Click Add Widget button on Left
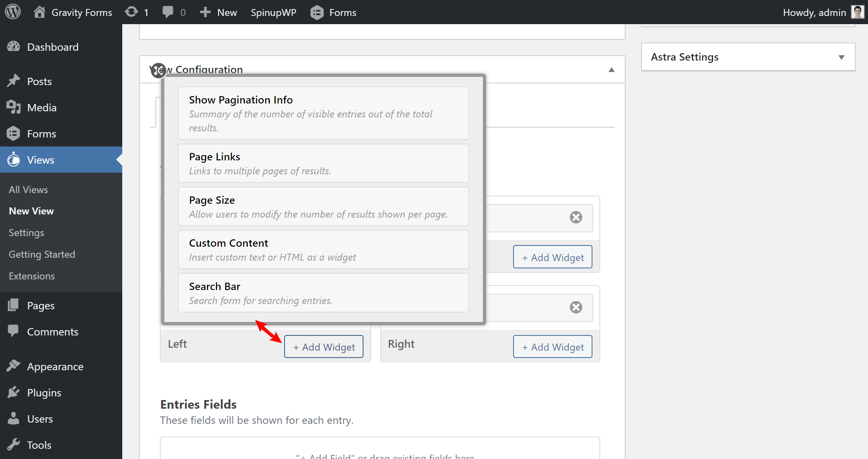Screen dimensions: 868x459 coord(324,346)
